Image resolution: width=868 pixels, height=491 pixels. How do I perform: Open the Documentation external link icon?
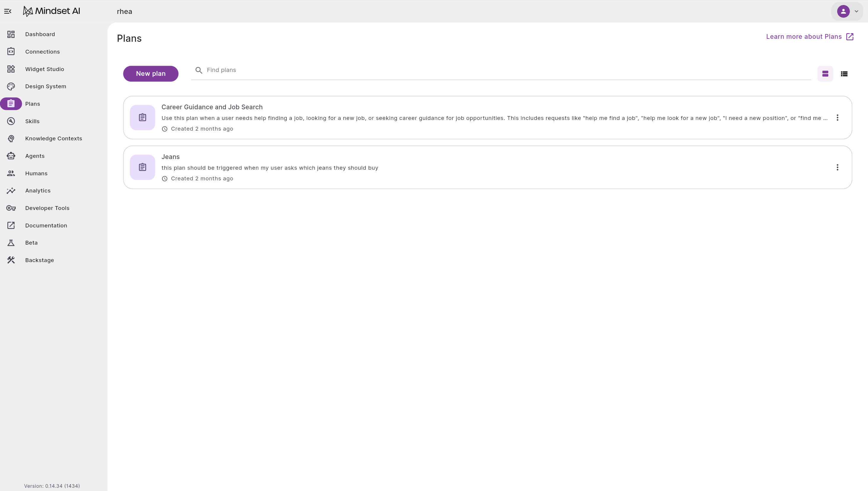click(11, 225)
